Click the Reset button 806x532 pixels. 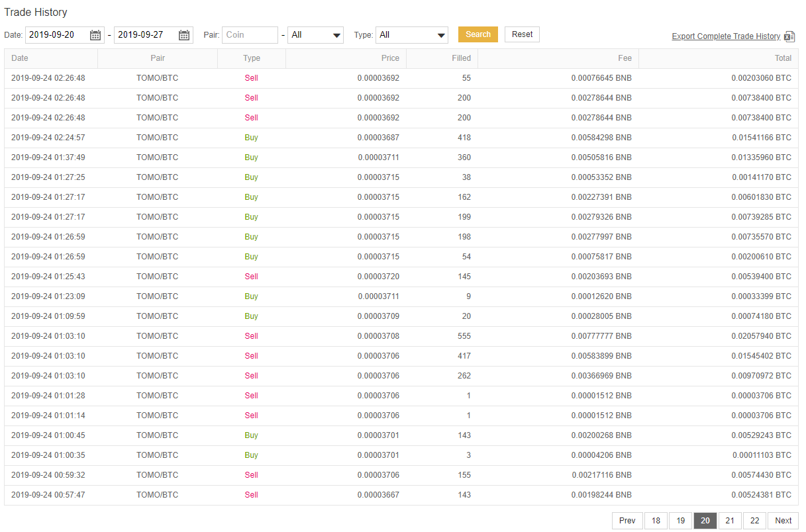[522, 34]
